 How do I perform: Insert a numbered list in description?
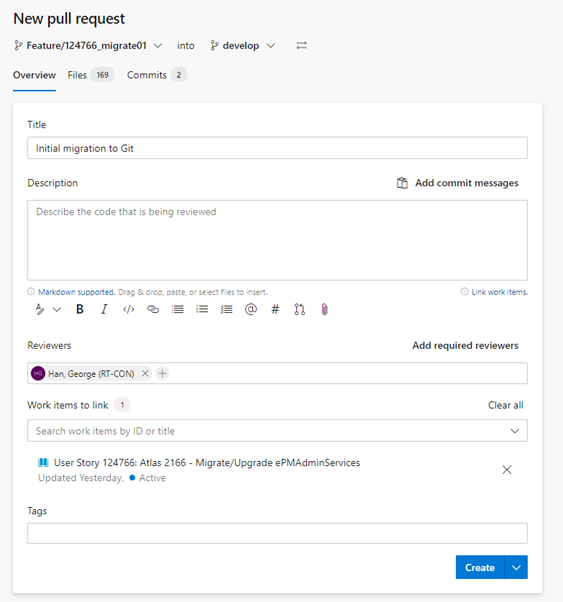coord(202,309)
